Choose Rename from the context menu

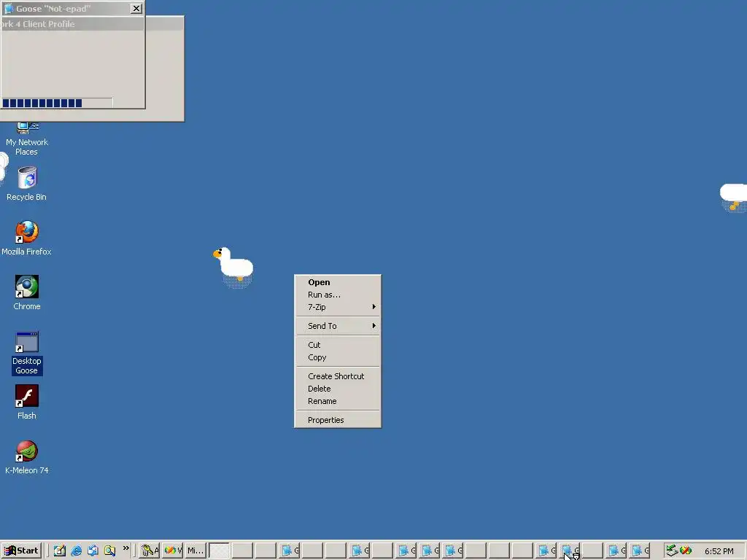[338, 401]
